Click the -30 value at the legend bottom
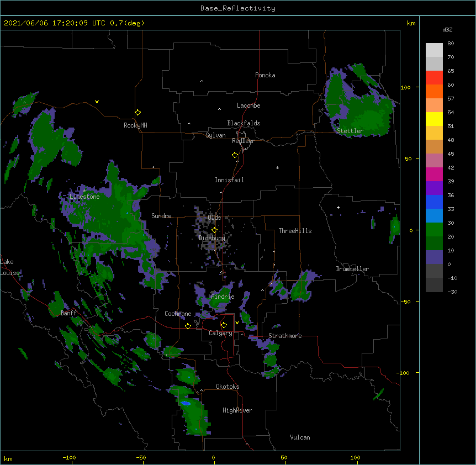The image size is (476, 465). tap(452, 292)
